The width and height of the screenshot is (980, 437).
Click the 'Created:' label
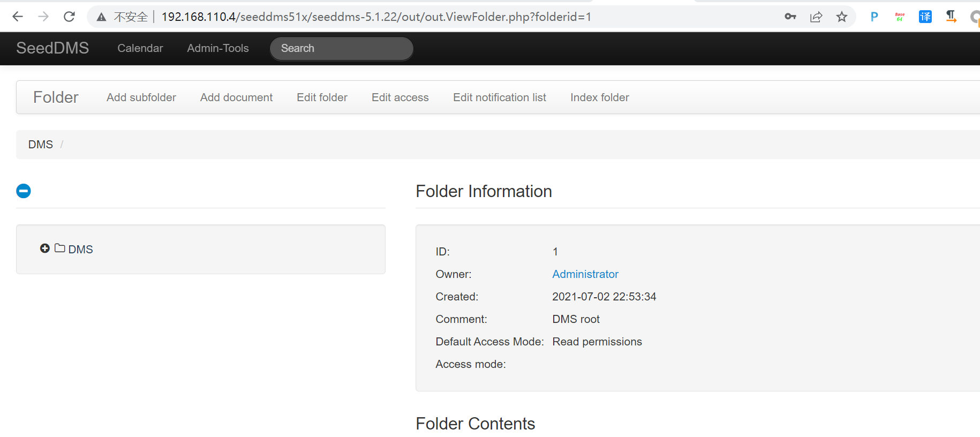pos(457,297)
